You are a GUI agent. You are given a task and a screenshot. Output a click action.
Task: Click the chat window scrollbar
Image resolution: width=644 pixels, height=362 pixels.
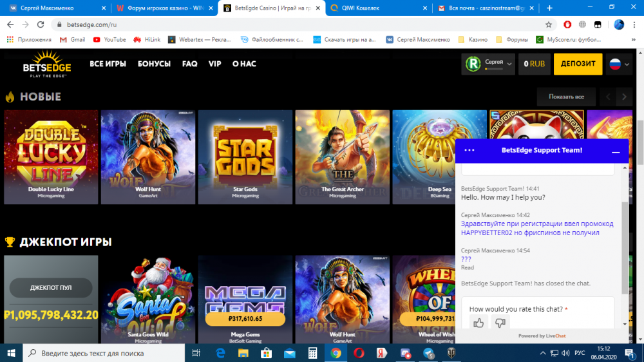point(625,248)
